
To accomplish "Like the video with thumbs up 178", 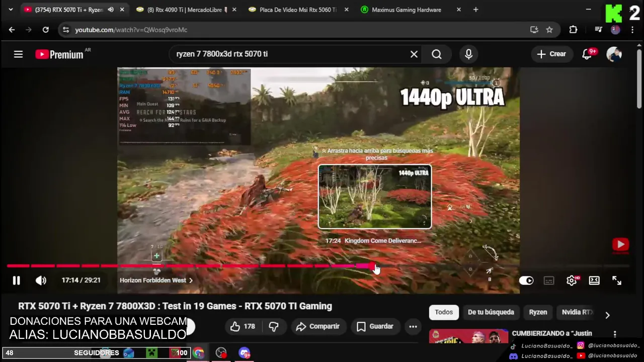I will (x=243, y=327).
